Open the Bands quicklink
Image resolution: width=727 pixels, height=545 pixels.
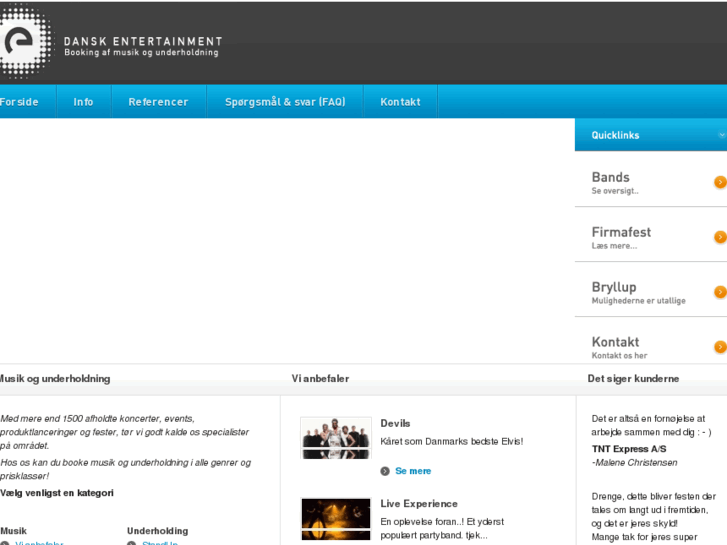pos(611,177)
